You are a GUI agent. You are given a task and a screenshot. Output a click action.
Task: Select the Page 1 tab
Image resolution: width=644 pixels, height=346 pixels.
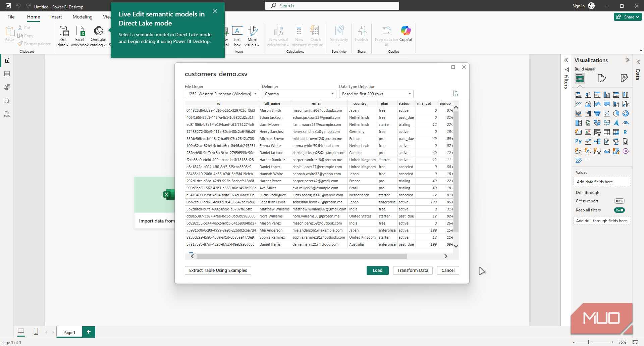click(x=69, y=332)
